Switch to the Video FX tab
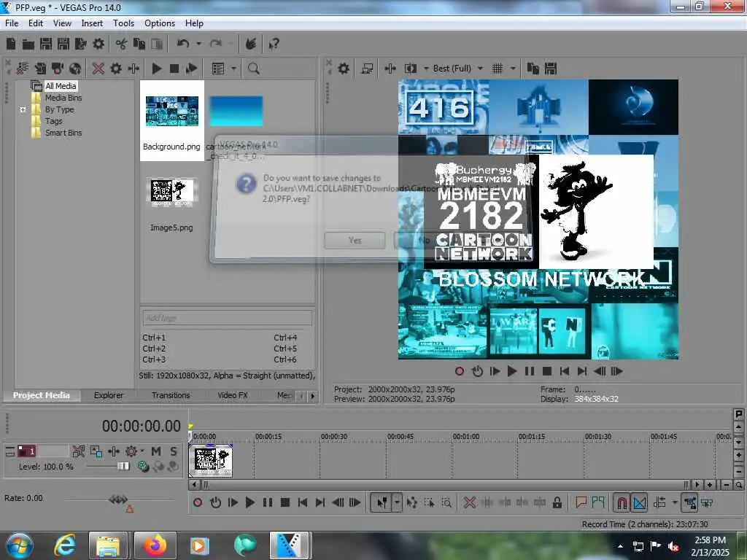The width and height of the screenshot is (747, 560). point(233,395)
